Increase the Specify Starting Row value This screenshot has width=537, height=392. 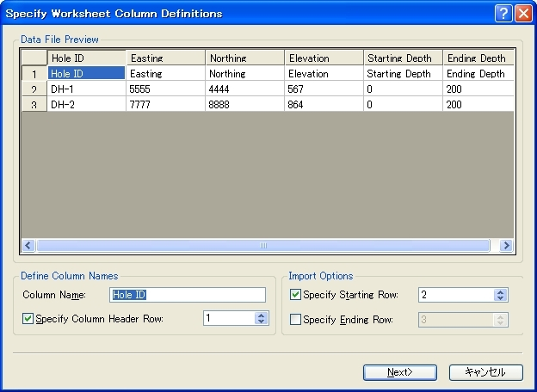point(501,291)
